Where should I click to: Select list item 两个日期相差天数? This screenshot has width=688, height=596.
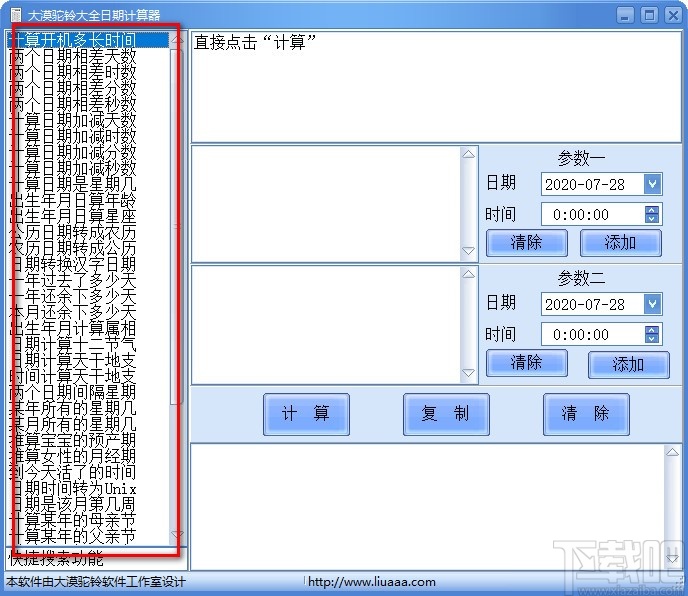click(x=88, y=56)
